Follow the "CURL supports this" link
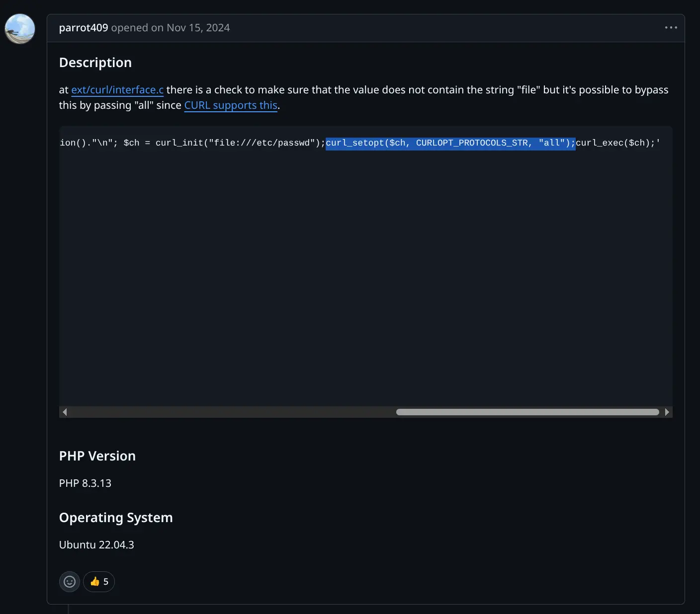Viewport: 700px width, 614px height. point(231,105)
